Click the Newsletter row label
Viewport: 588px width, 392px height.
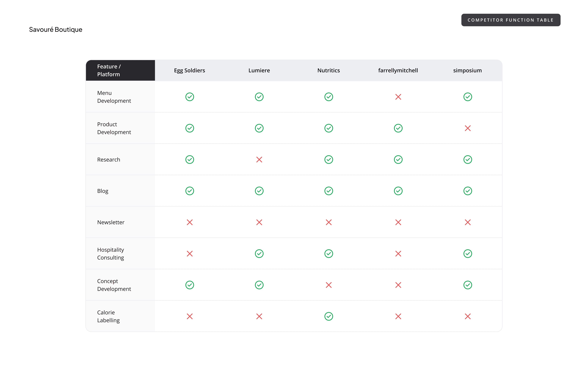pos(111,222)
